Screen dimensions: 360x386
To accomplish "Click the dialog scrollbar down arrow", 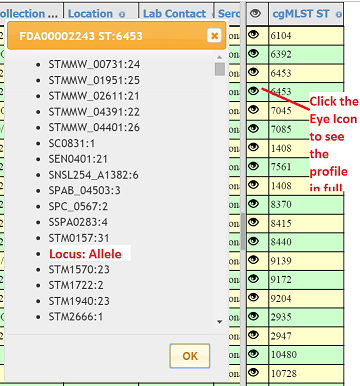I will point(219,322).
